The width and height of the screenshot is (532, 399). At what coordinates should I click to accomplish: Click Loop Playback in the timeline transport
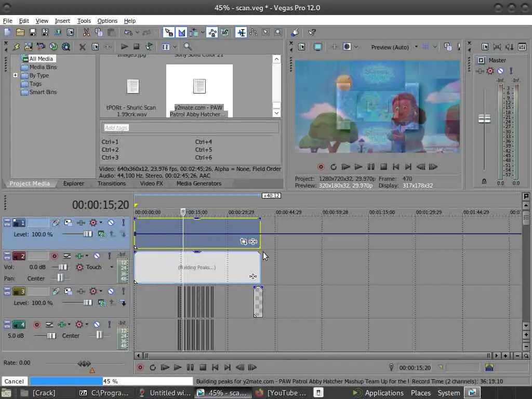coord(153,367)
